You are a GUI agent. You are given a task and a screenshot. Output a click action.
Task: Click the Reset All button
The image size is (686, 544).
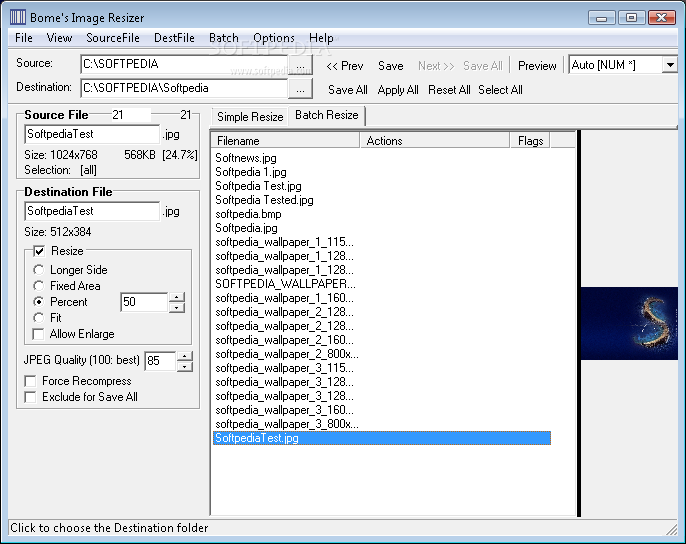coord(449,90)
